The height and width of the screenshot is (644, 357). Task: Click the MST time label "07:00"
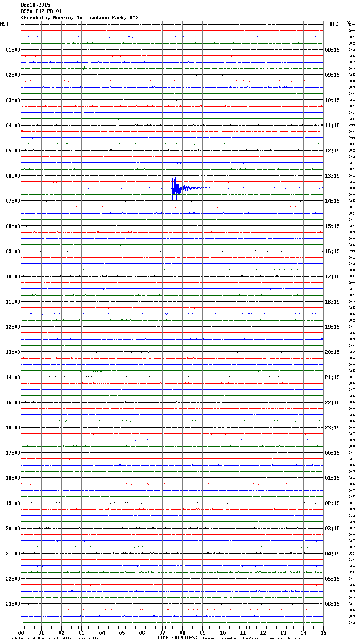pos(13,201)
